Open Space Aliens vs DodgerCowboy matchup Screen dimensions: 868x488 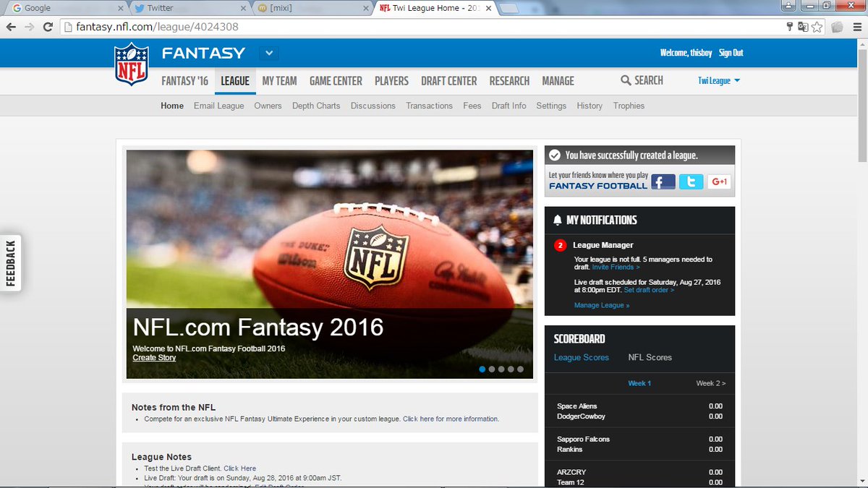click(639, 411)
